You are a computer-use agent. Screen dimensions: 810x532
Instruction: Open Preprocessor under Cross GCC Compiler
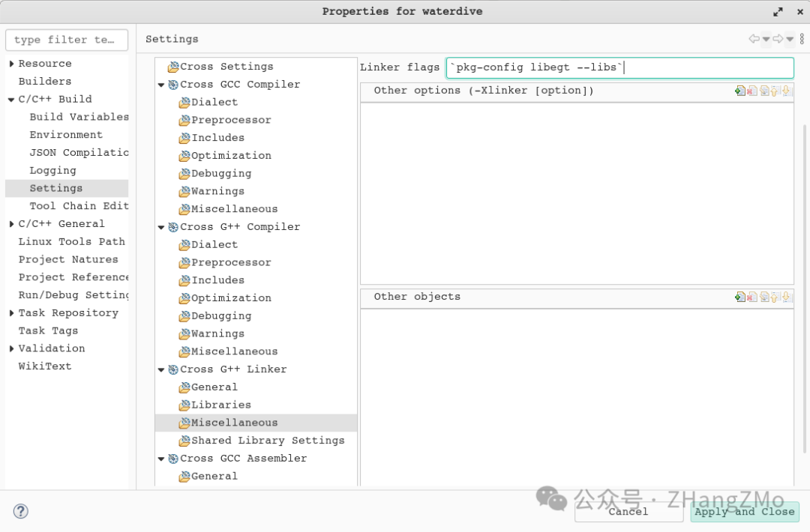(x=225, y=120)
